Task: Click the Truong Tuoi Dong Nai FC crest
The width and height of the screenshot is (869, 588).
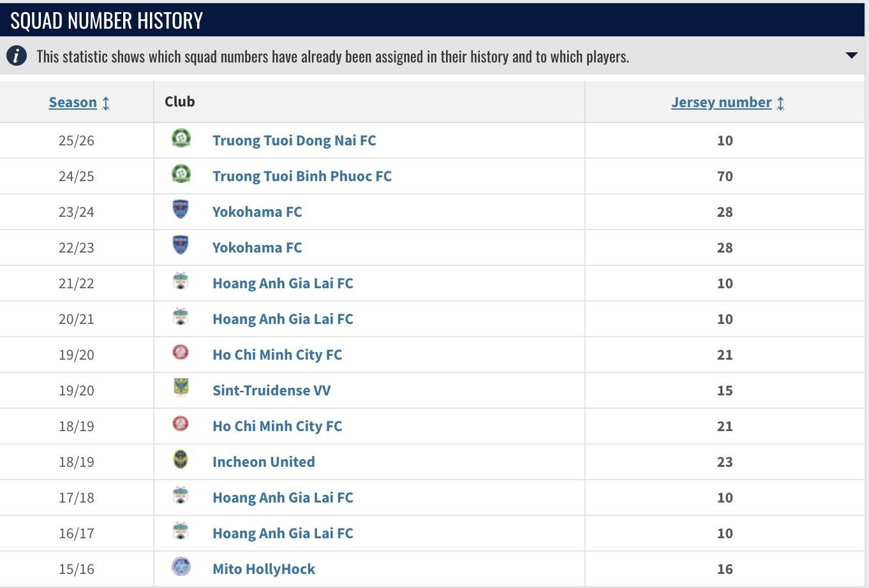Action: point(181,138)
